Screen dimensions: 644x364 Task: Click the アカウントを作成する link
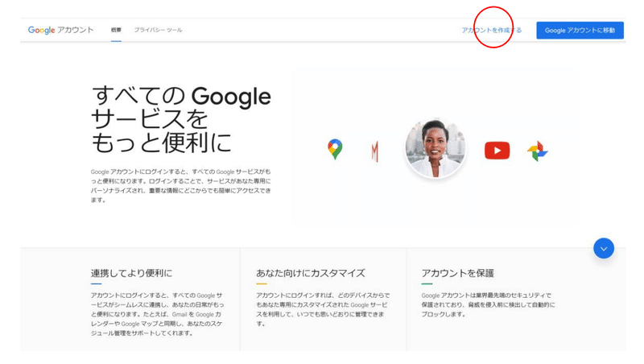492,30
